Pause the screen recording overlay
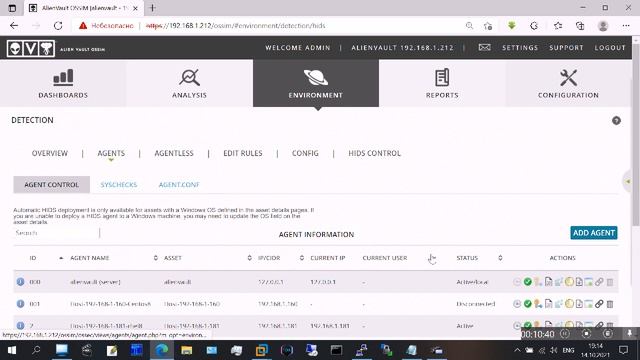Image resolution: width=640 pixels, height=360 pixels. coord(565,334)
